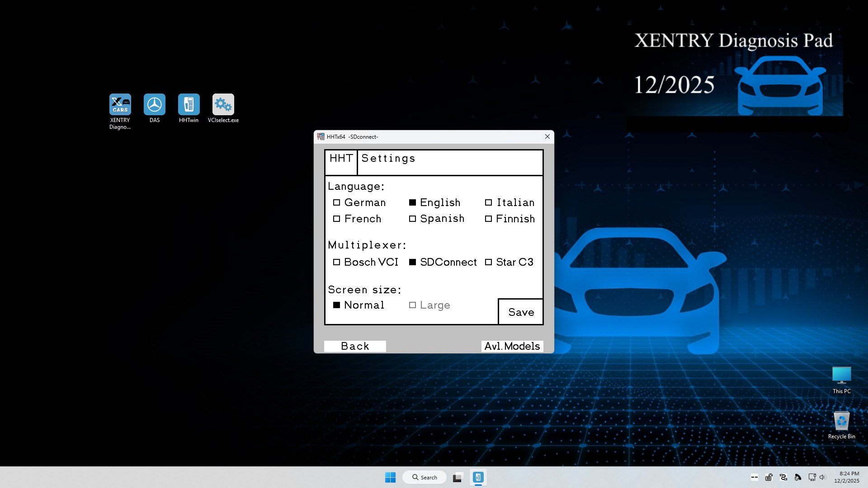Enable Spanish language option
Screen dimensions: 868x488
pyautogui.click(x=413, y=219)
